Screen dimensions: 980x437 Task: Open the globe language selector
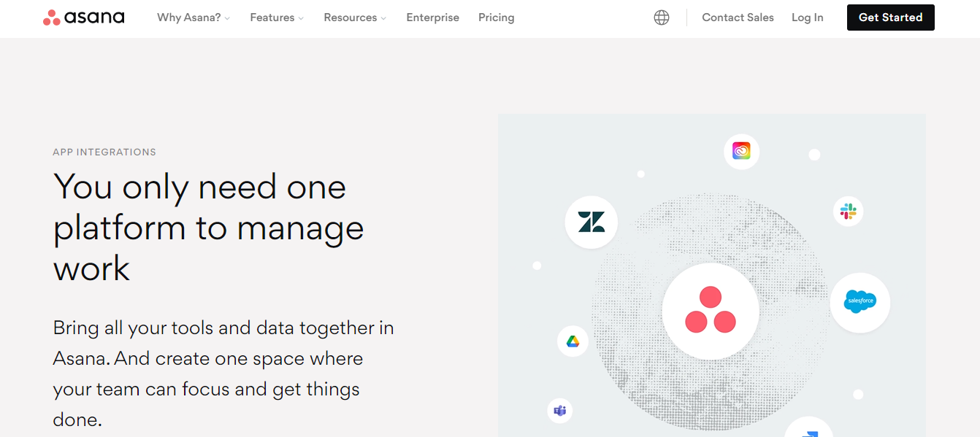[x=662, y=17]
